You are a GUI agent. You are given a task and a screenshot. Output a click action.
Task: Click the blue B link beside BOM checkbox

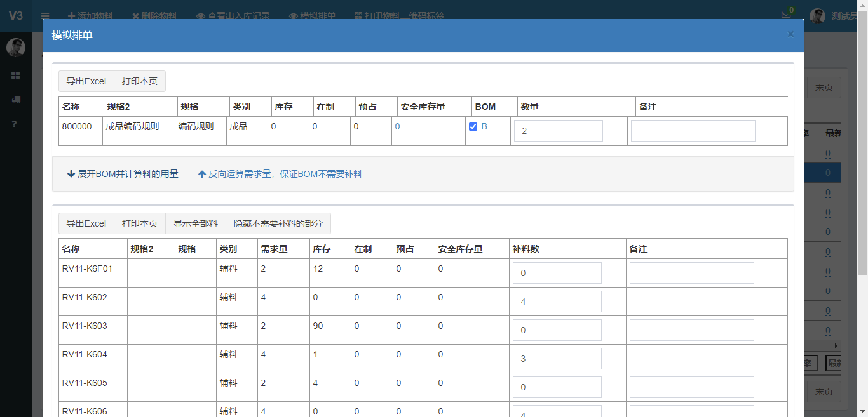pyautogui.click(x=484, y=127)
